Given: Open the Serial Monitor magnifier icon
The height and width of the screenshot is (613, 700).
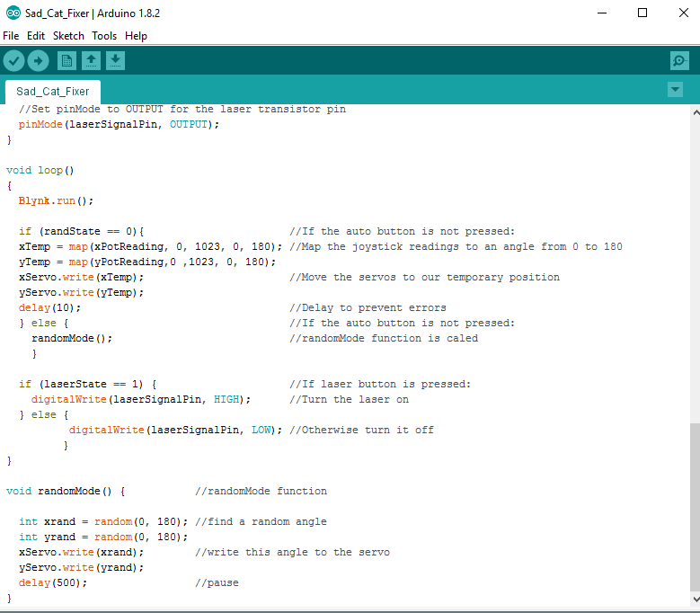Looking at the screenshot, I should (679, 61).
